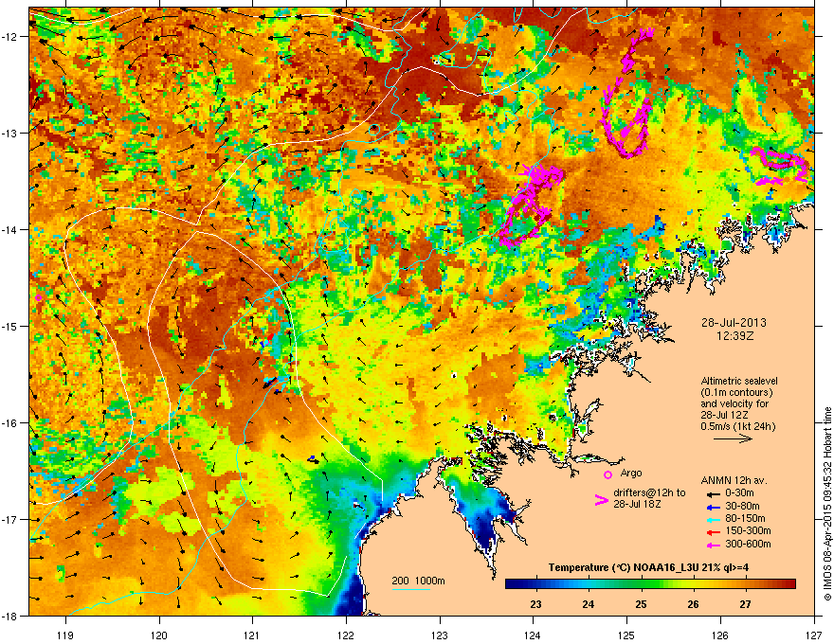
Task: Click the cyan 80-150m arrow legend symbol
Action: (x=714, y=519)
